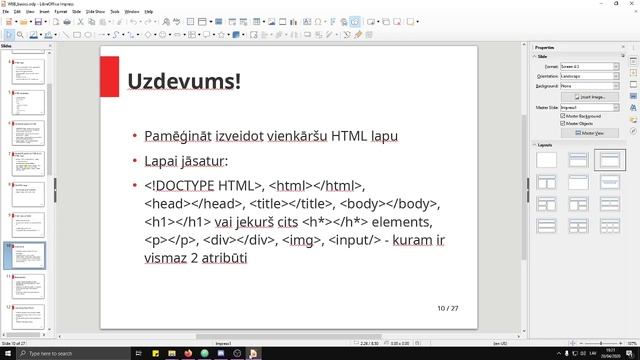Image resolution: width=640 pixels, height=360 pixels.
Task: Click the Master View button
Action: 590,133
